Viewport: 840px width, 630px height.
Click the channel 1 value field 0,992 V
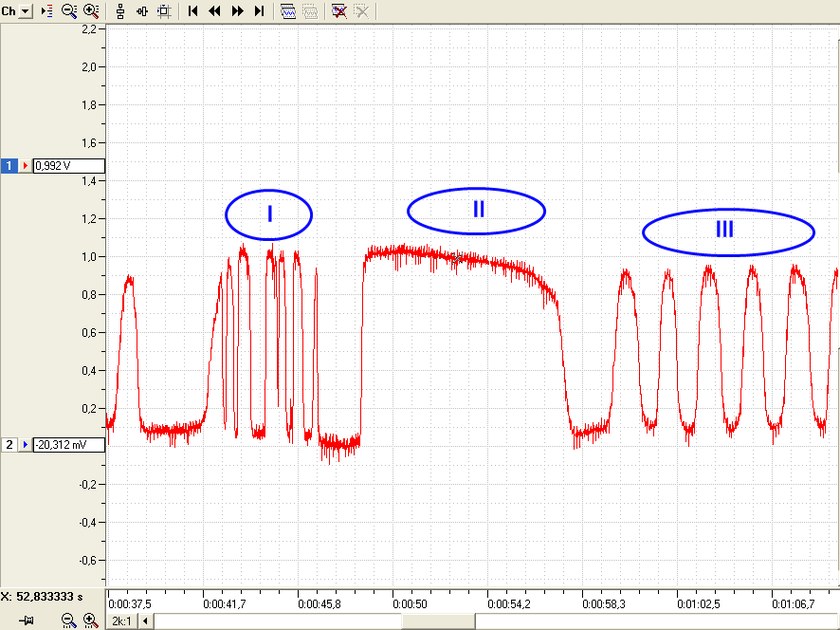click(69, 166)
